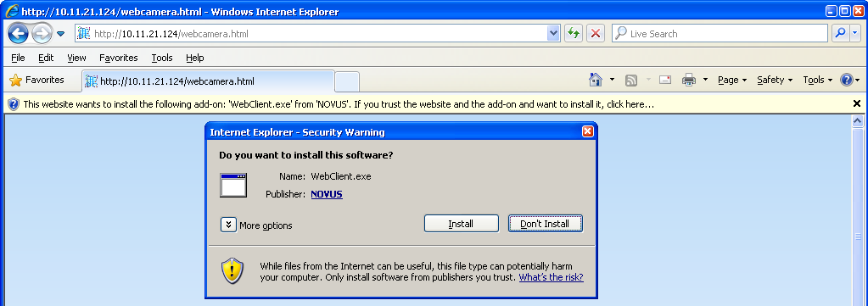Go to the Home page icon
This screenshot has height=306, width=868.
coord(595,81)
